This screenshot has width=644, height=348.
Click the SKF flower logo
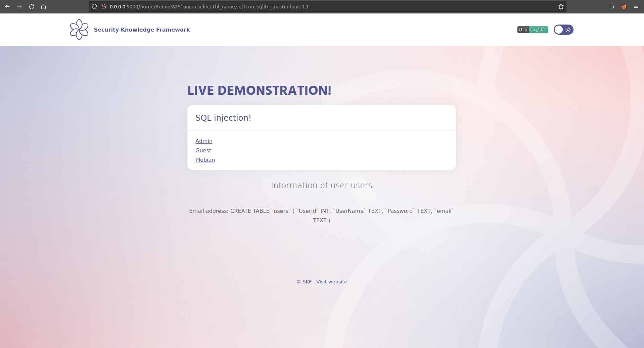(79, 30)
